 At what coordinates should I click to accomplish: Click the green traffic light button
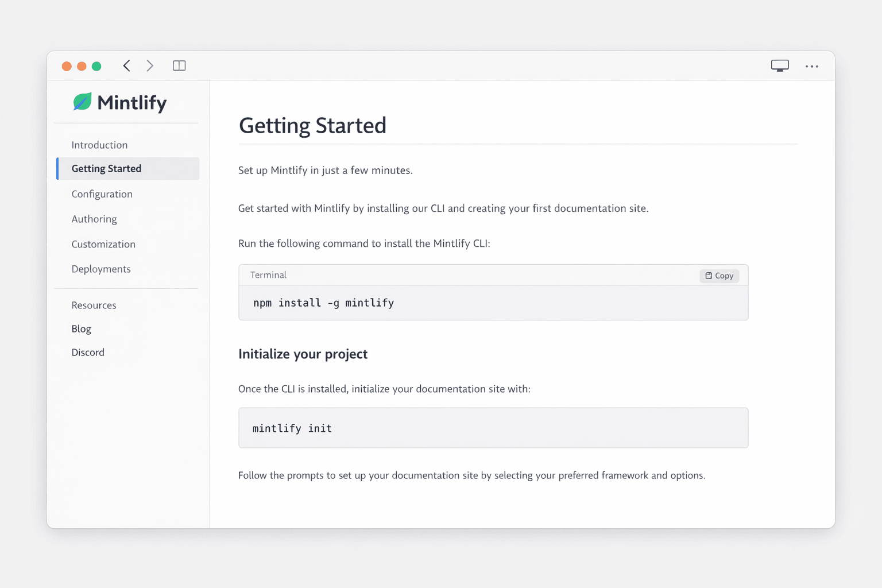pyautogui.click(x=97, y=66)
